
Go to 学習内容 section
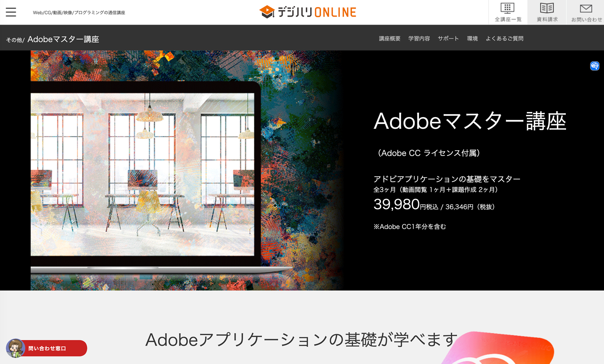419,39
